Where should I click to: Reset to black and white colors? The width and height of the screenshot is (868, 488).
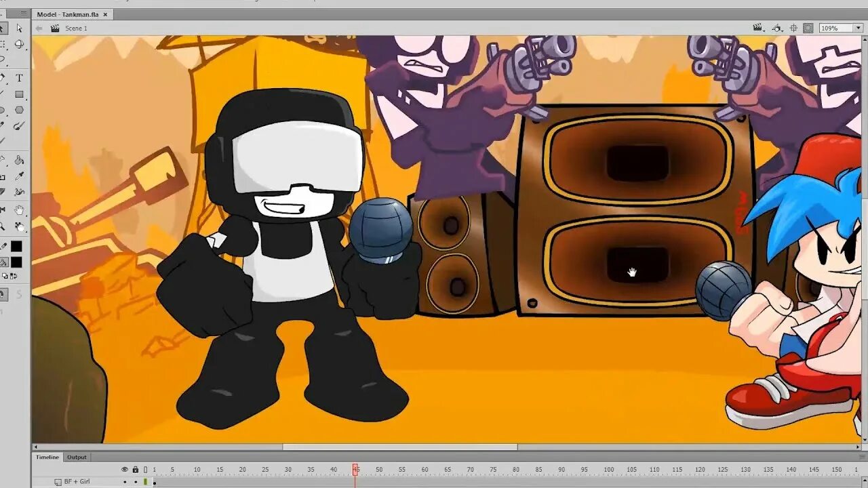[x=6, y=277]
